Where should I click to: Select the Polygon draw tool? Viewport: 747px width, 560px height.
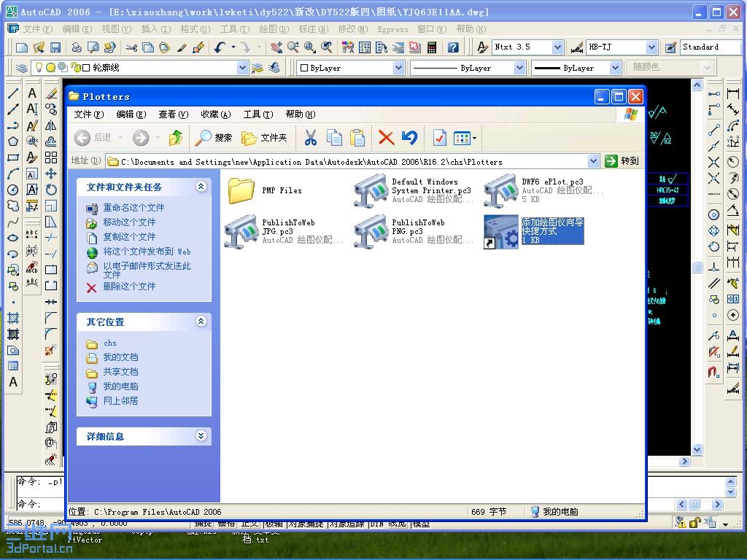pyautogui.click(x=13, y=141)
